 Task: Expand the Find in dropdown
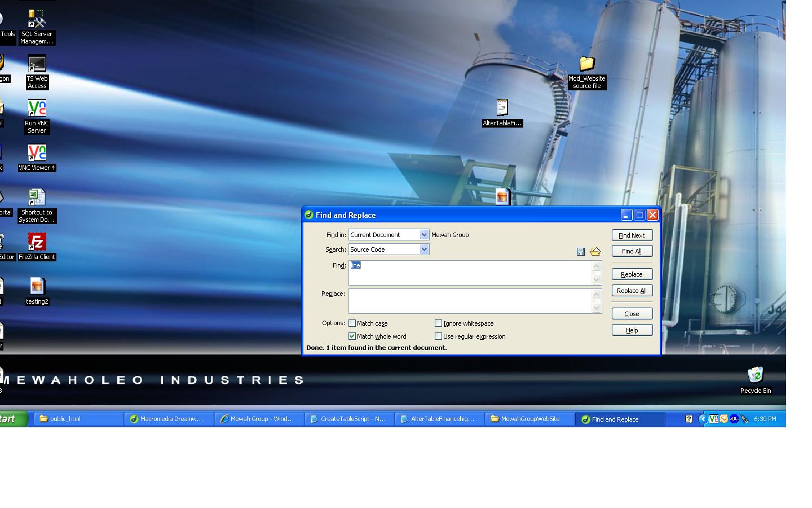(x=424, y=235)
